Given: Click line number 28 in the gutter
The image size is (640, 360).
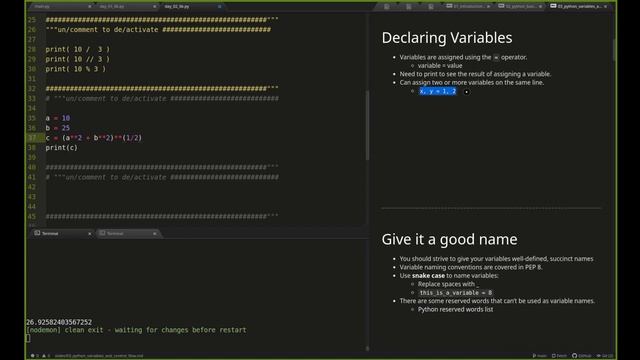Looking at the screenshot, I should [x=32, y=49].
